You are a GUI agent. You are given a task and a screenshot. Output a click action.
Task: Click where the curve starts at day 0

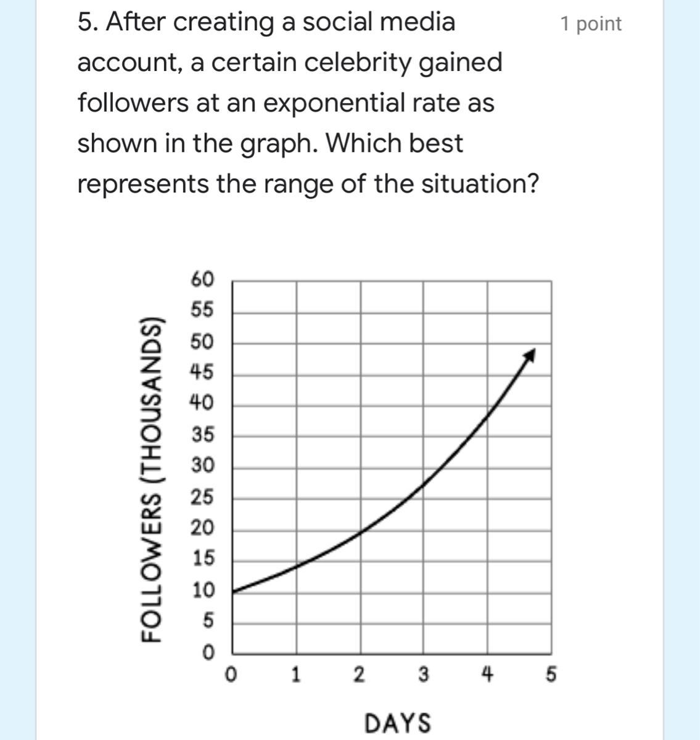(x=233, y=591)
